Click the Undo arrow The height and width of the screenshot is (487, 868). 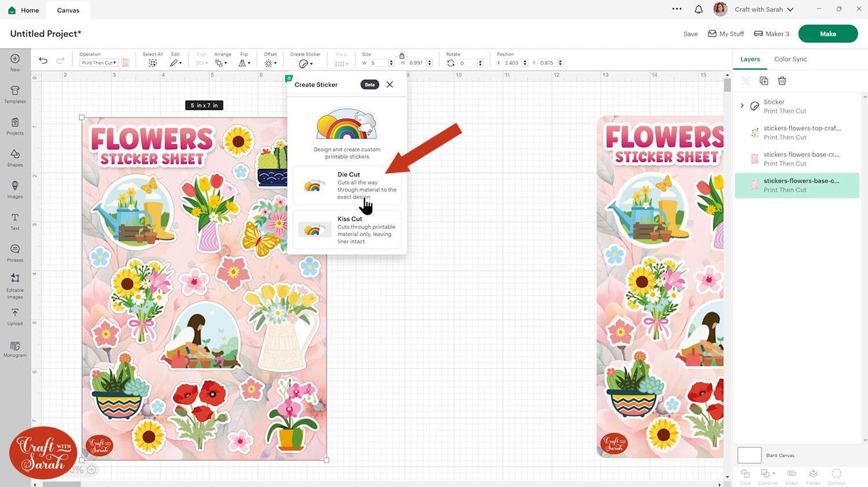43,60
